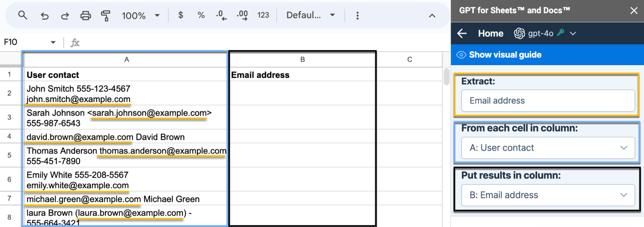The height and width of the screenshot is (227, 644).
Task: Undo the last action
Action: [44, 15]
